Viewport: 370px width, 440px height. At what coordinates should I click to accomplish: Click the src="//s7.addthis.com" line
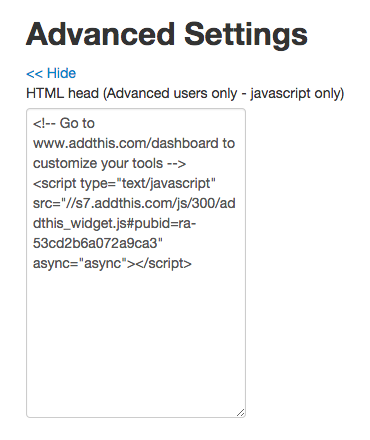pyautogui.click(x=134, y=203)
